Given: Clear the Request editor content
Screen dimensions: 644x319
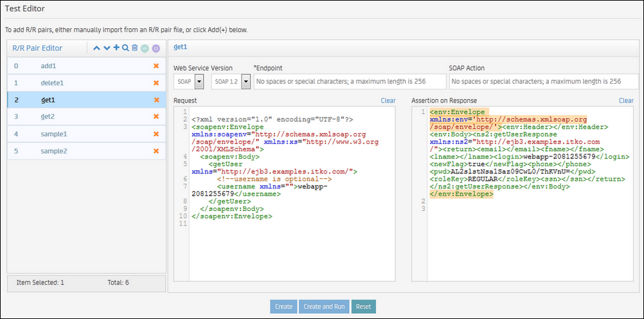Looking at the screenshot, I should [388, 101].
